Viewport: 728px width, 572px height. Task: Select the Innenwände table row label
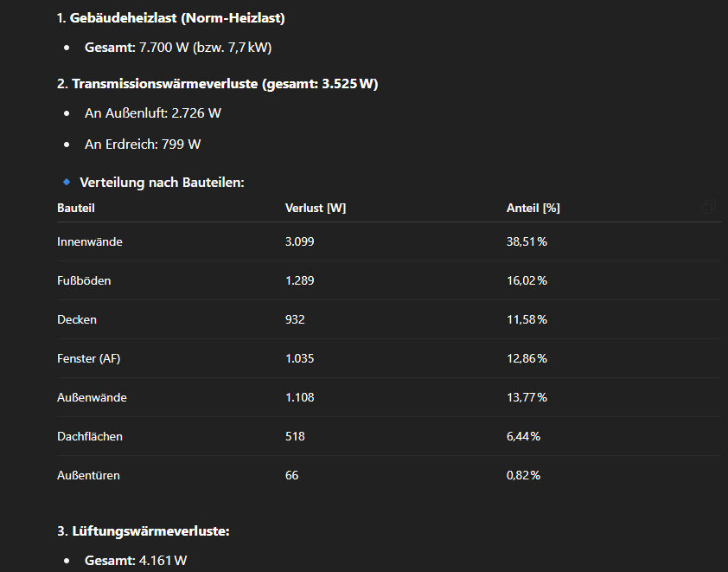pyautogui.click(x=90, y=242)
